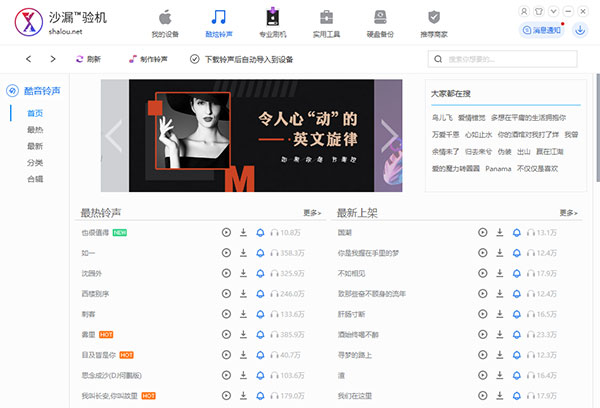The height and width of the screenshot is (408, 600).
Task: Search the hot term Panama
Action: [x=498, y=169]
